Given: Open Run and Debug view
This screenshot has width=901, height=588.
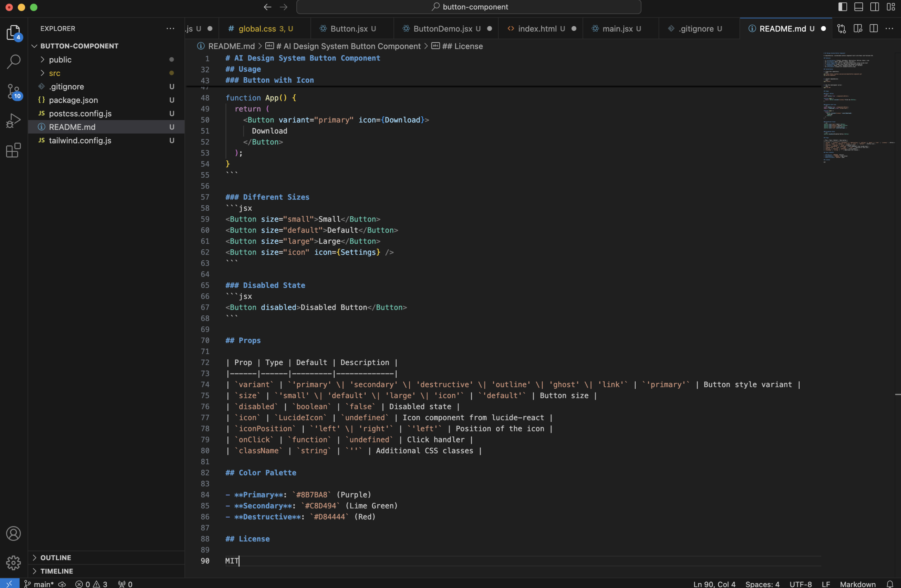Looking at the screenshot, I should (x=14, y=121).
